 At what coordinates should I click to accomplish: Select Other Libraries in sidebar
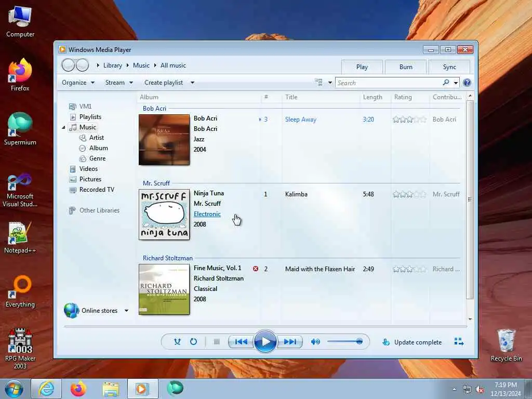99,210
